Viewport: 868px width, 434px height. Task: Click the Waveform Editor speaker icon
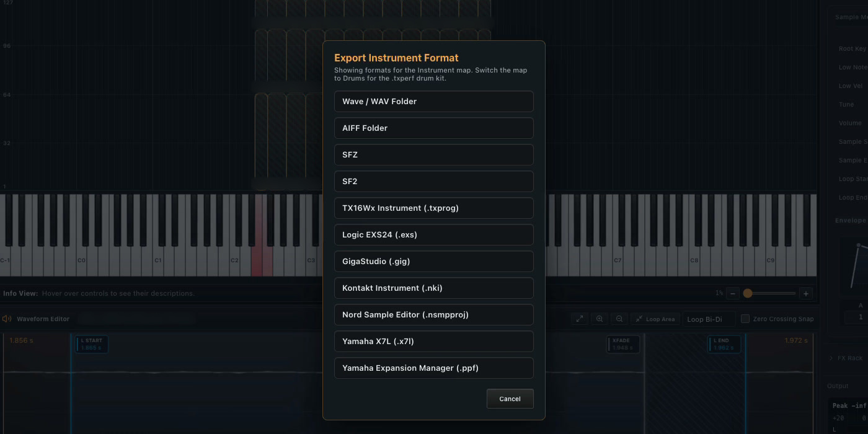click(7, 319)
